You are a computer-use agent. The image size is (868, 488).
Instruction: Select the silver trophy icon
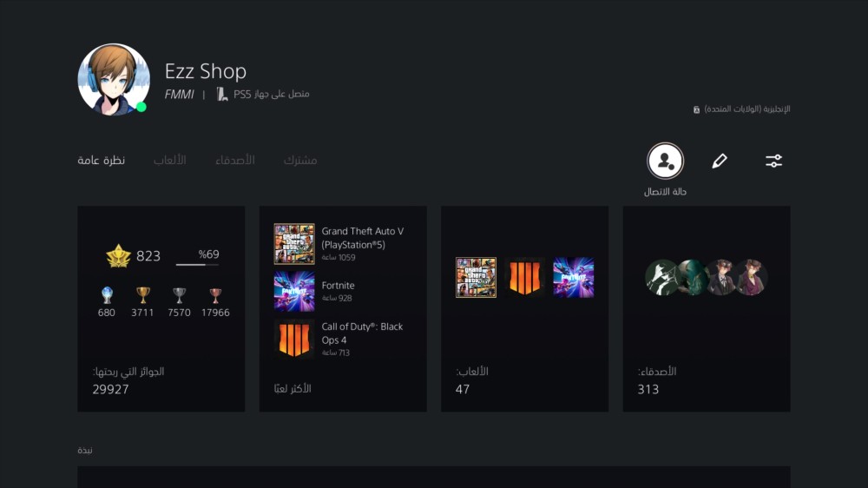(179, 295)
